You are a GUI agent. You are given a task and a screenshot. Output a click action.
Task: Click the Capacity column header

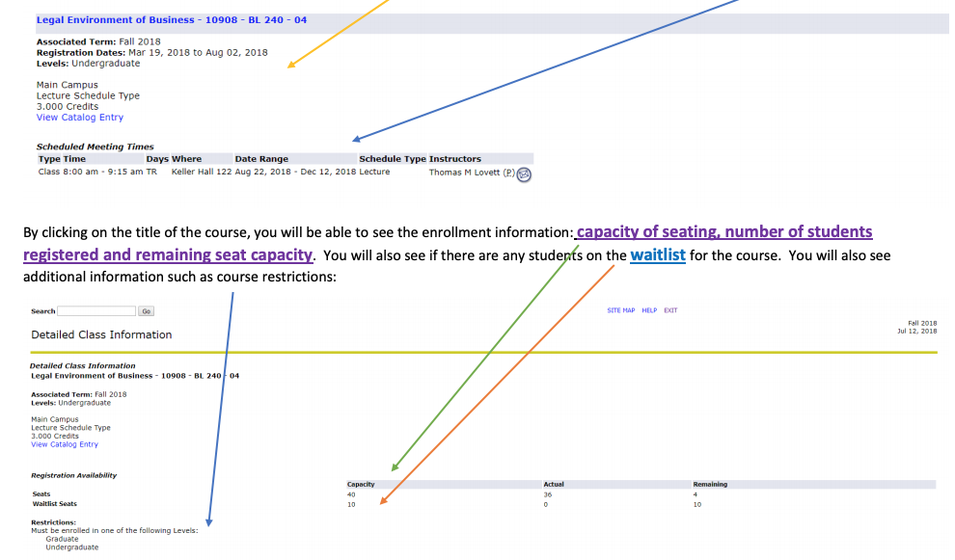pyautogui.click(x=361, y=484)
